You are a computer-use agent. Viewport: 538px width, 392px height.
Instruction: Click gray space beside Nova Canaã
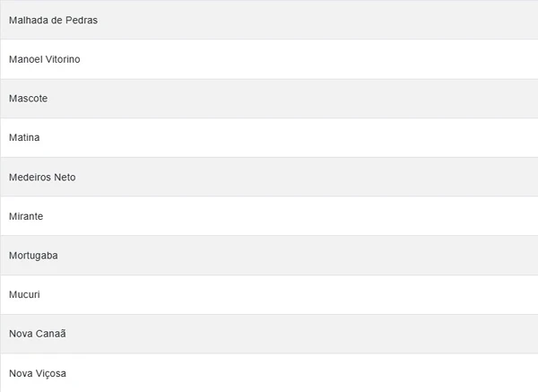314,334
